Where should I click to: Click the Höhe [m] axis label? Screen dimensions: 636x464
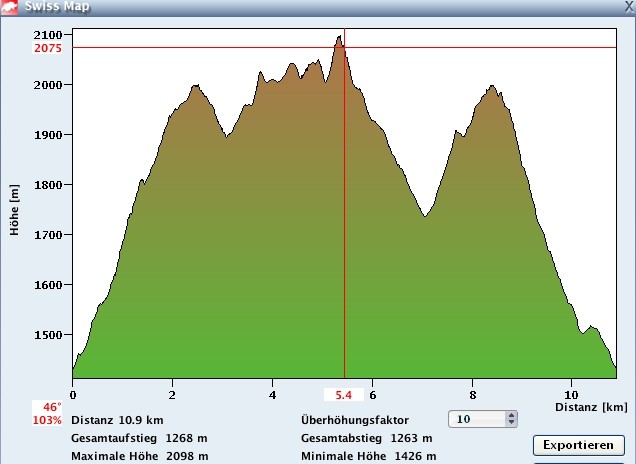[14, 210]
